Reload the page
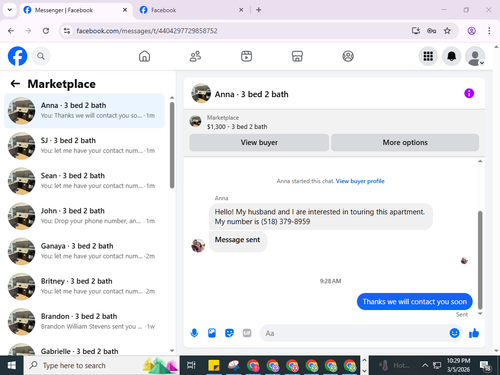The width and height of the screenshot is (500, 375). click(46, 31)
